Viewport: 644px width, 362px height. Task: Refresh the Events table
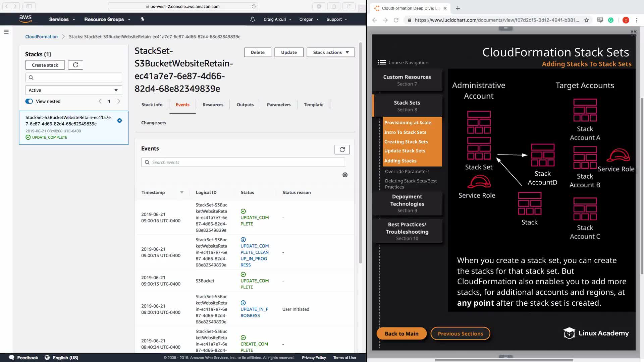(342, 149)
